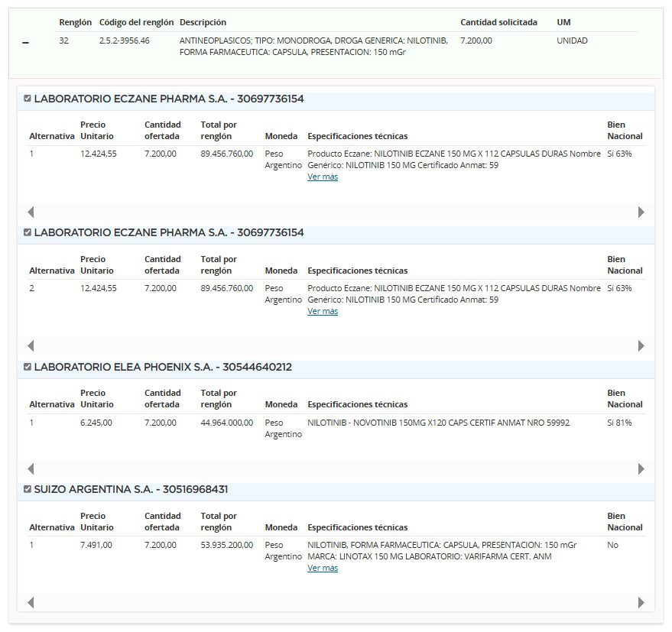Open 'Ver más' for ECZANE Alternativa 1

click(x=322, y=177)
